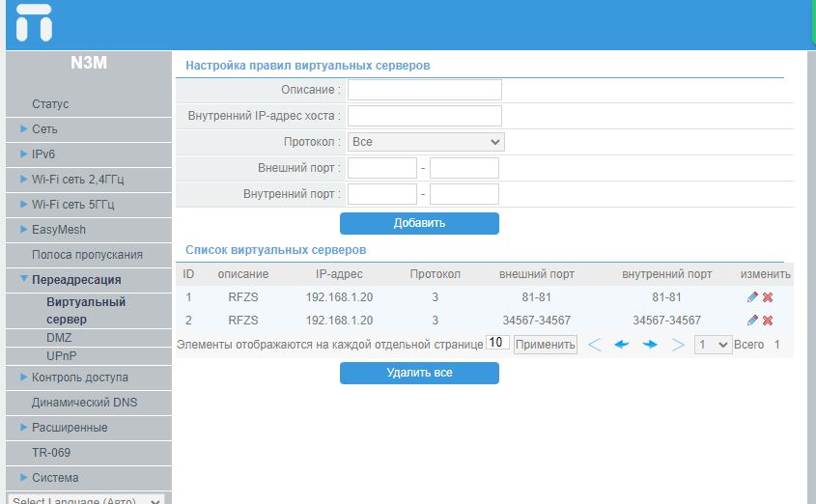Focus Внешний порт end field
The image size is (816, 504).
464,168
